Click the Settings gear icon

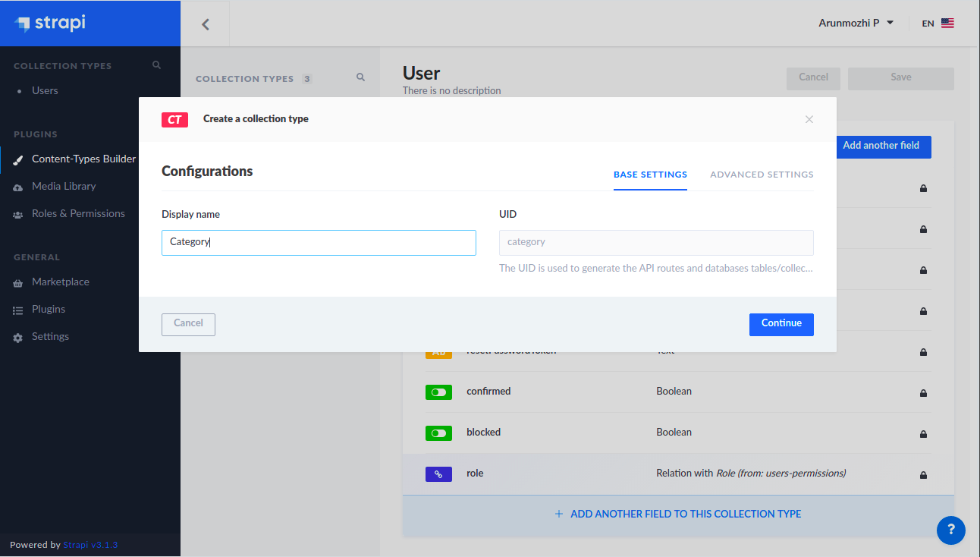click(18, 337)
